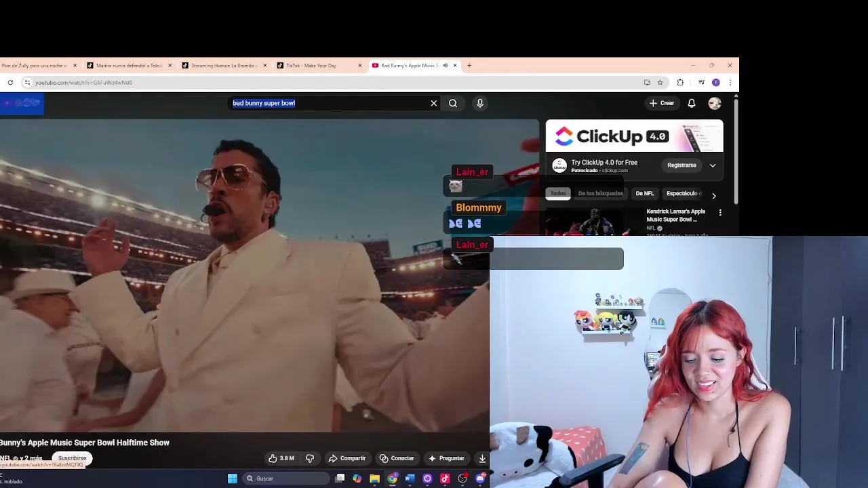Mute the Bad Bunny tab audio icon

446,66
